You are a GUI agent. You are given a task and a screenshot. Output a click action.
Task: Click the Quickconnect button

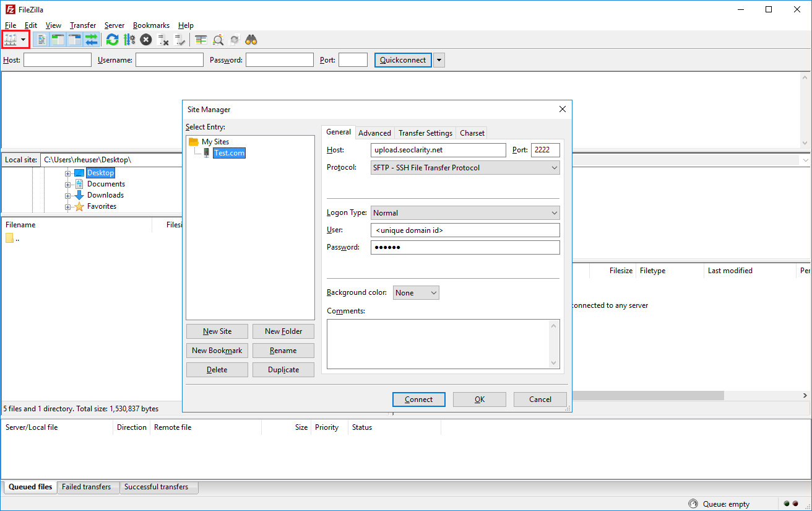point(403,60)
